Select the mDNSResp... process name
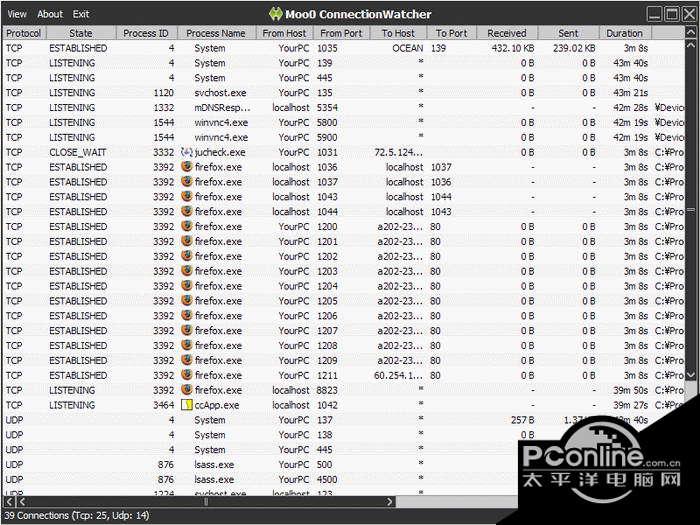700x525 pixels. (x=222, y=108)
